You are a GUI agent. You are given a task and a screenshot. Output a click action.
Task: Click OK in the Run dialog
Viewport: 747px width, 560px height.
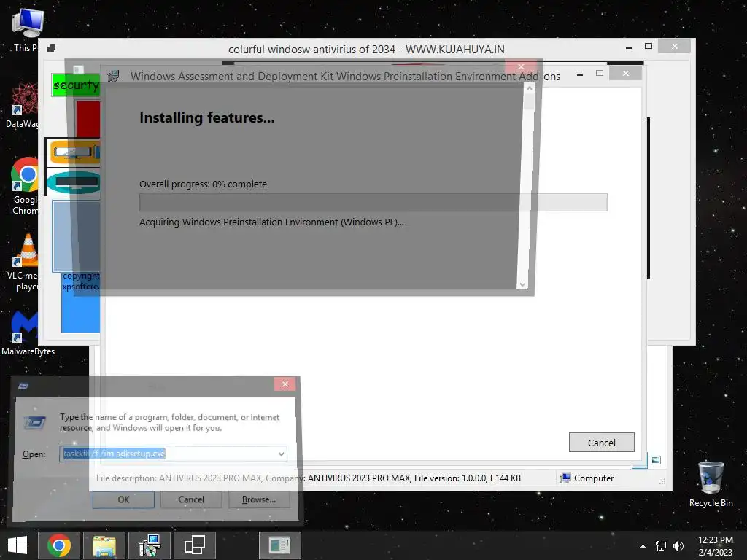pyautogui.click(x=123, y=499)
